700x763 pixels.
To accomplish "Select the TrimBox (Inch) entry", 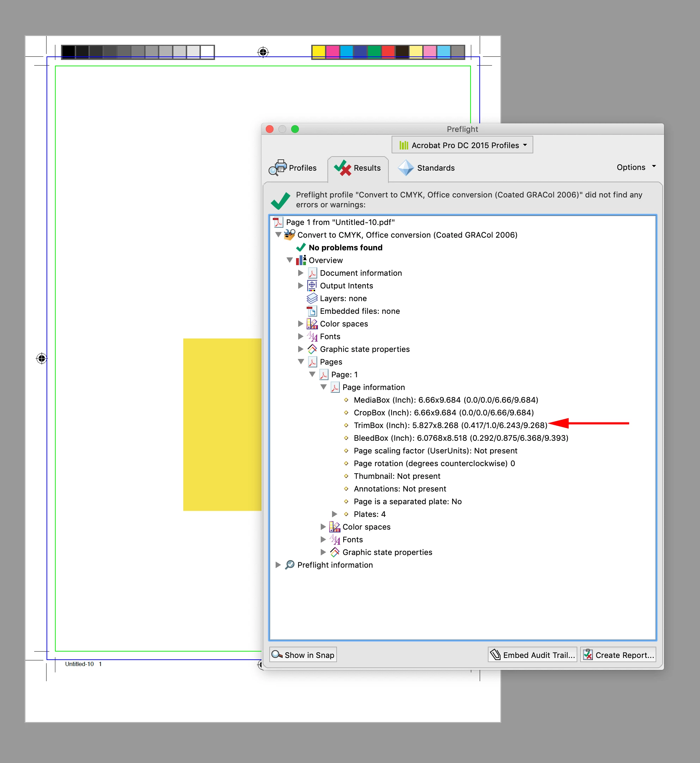I will point(450,425).
